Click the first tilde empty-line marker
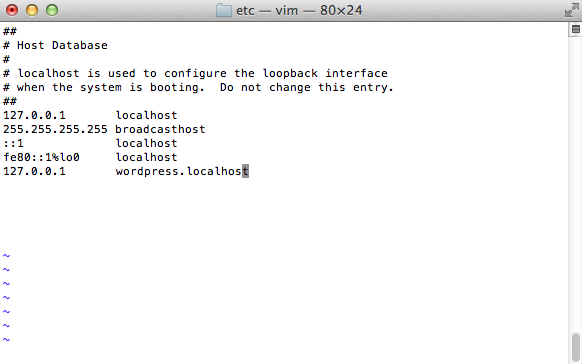Viewport: 582px width, 364px height. 6,256
